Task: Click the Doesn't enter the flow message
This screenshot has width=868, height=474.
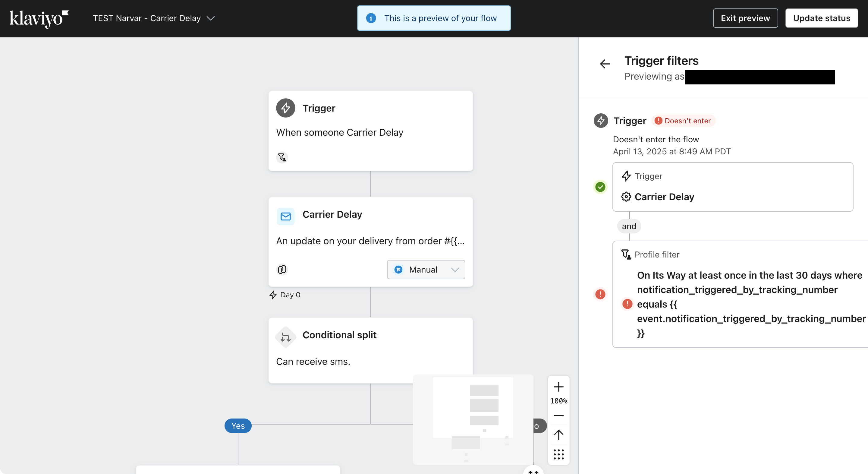Action: click(x=656, y=140)
